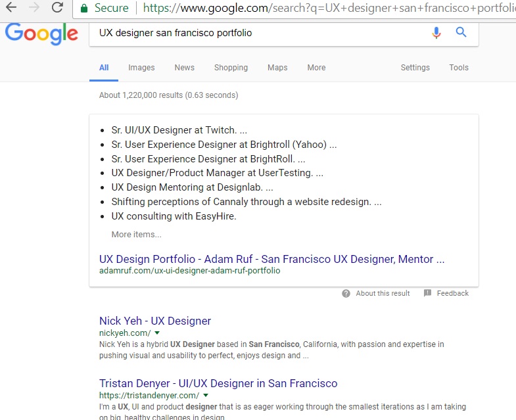Click the Secure label in address bar
Image resolution: width=516 pixels, height=420 pixels.
point(111,8)
